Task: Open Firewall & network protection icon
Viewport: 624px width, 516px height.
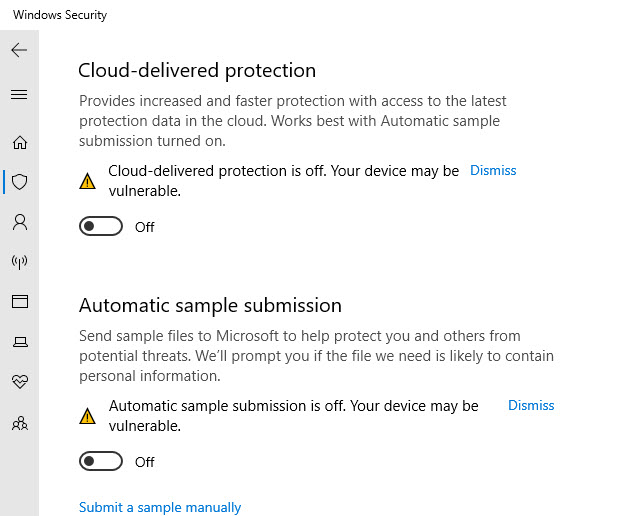Action: (x=19, y=262)
